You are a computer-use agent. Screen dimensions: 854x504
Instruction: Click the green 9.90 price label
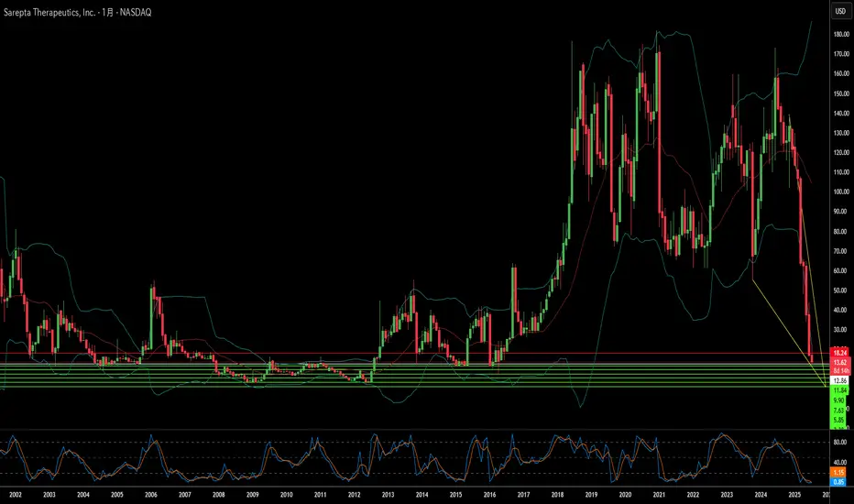pyautogui.click(x=838, y=400)
